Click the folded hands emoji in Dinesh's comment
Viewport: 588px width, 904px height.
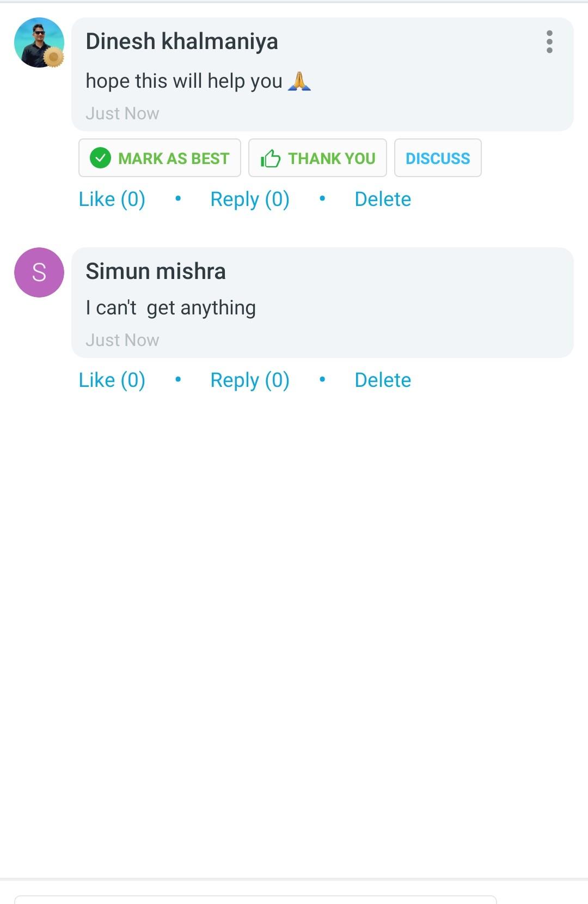299,81
